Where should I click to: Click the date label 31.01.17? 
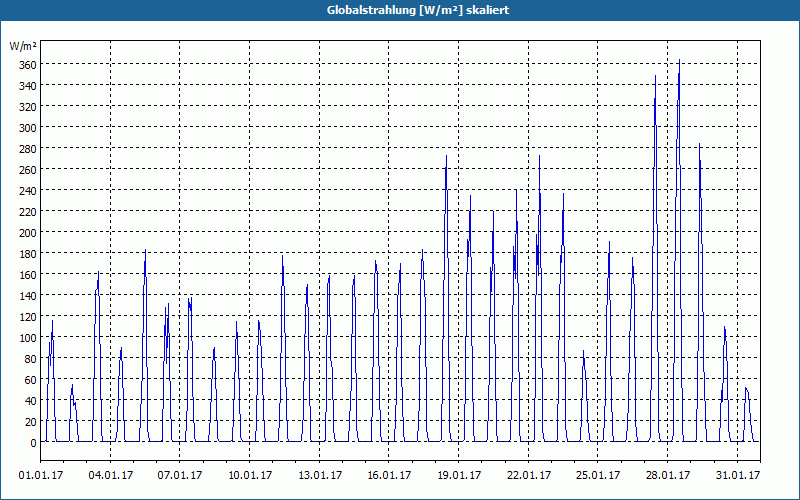(x=738, y=476)
